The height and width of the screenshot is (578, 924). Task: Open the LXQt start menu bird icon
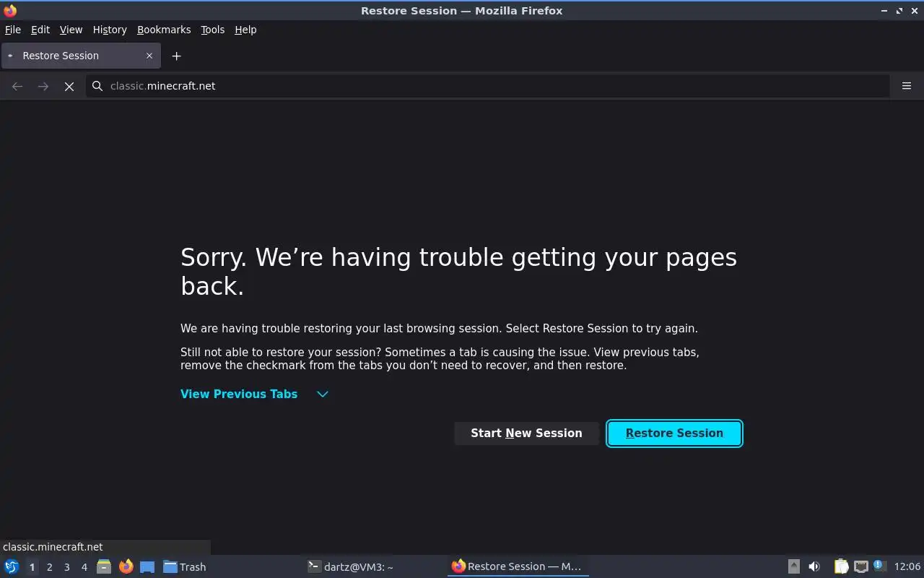pos(12,566)
